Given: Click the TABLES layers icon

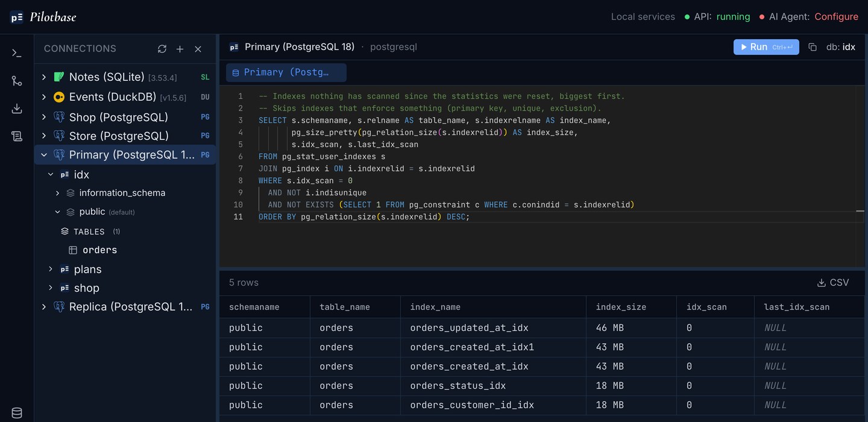Looking at the screenshot, I should pos(64,231).
